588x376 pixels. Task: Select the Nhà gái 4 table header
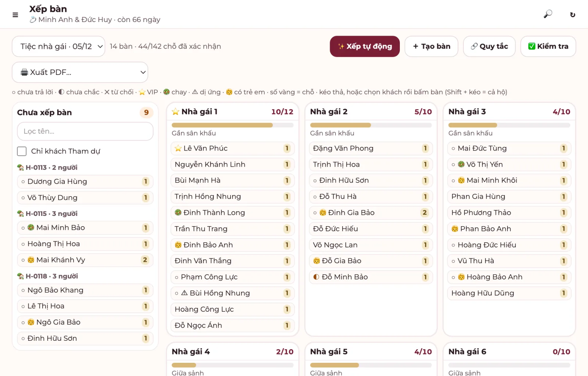tap(232, 352)
